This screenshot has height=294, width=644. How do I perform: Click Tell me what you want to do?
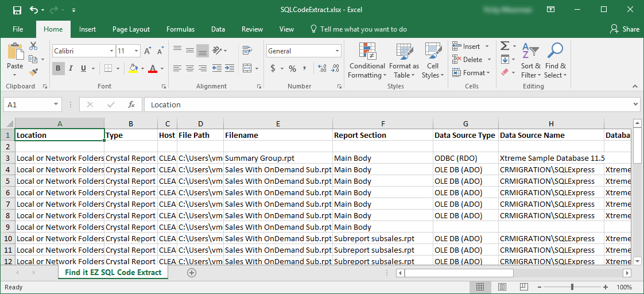[x=359, y=29]
